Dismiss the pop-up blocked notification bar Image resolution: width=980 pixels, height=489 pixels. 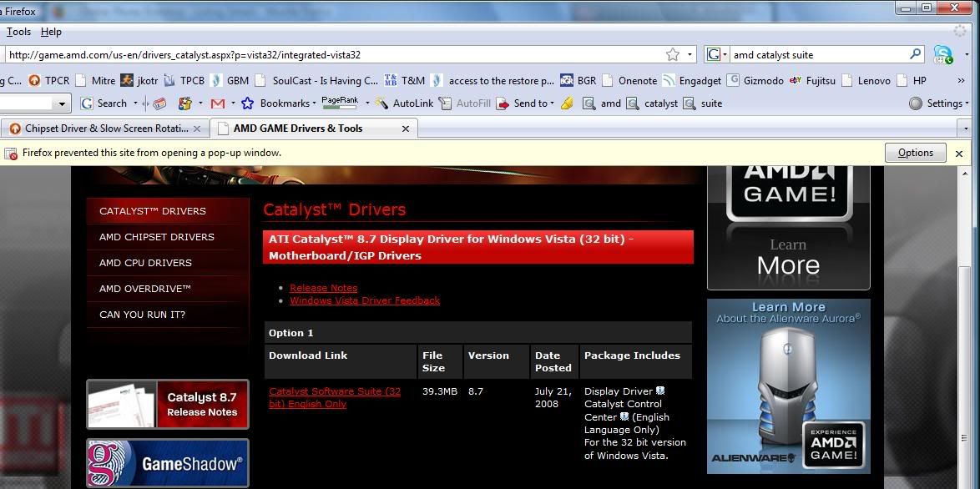(959, 153)
